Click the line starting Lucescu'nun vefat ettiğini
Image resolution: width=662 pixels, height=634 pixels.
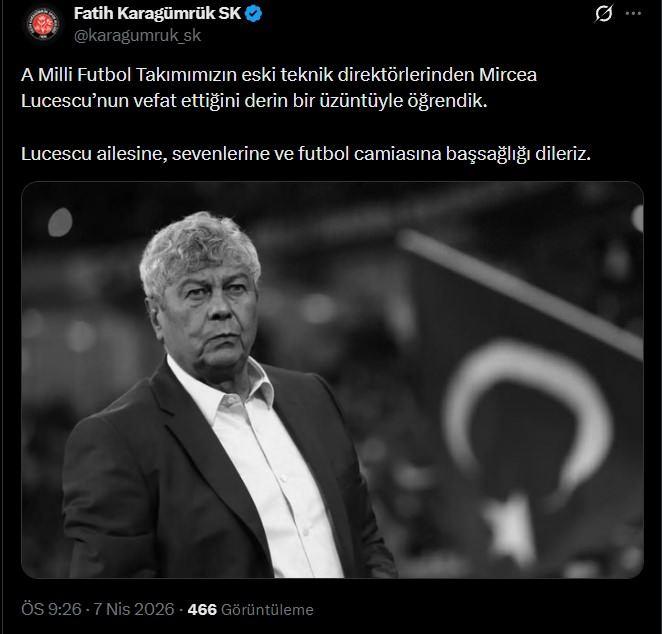tap(254, 101)
